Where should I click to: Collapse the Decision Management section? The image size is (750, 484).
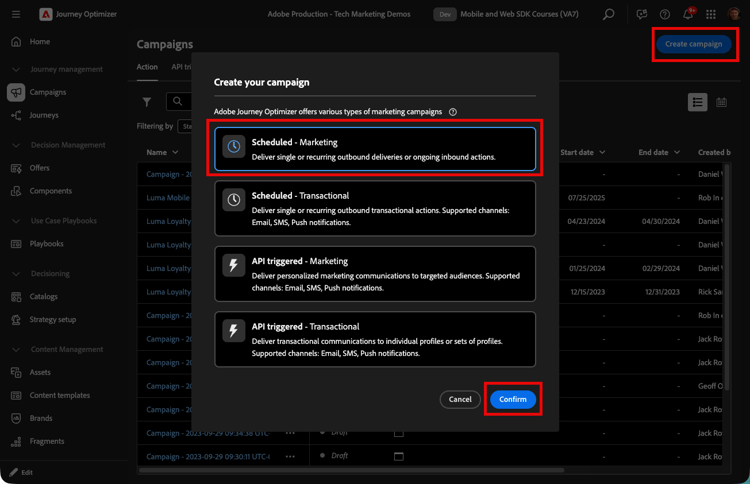[x=16, y=145]
